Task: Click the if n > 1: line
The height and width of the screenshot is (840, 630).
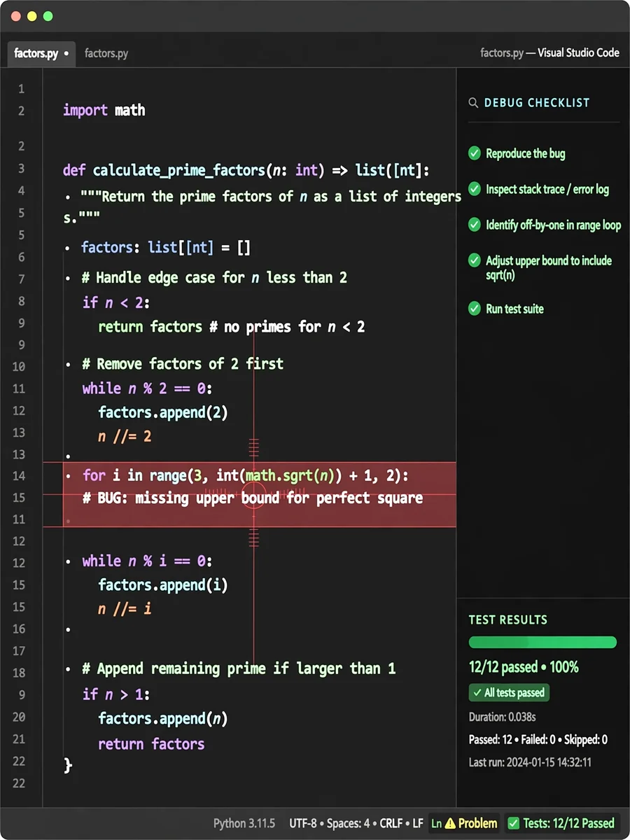Action: coord(116,695)
